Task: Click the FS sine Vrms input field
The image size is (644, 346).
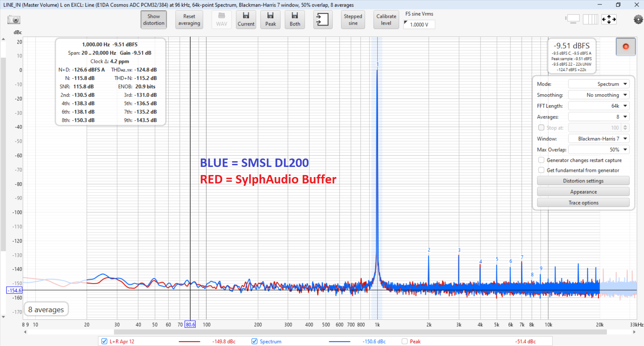Action: click(x=419, y=25)
